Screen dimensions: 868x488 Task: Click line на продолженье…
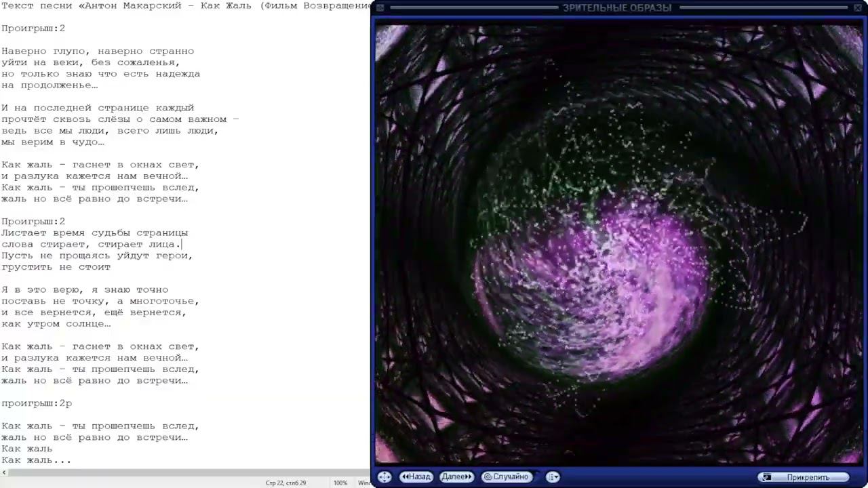point(50,85)
